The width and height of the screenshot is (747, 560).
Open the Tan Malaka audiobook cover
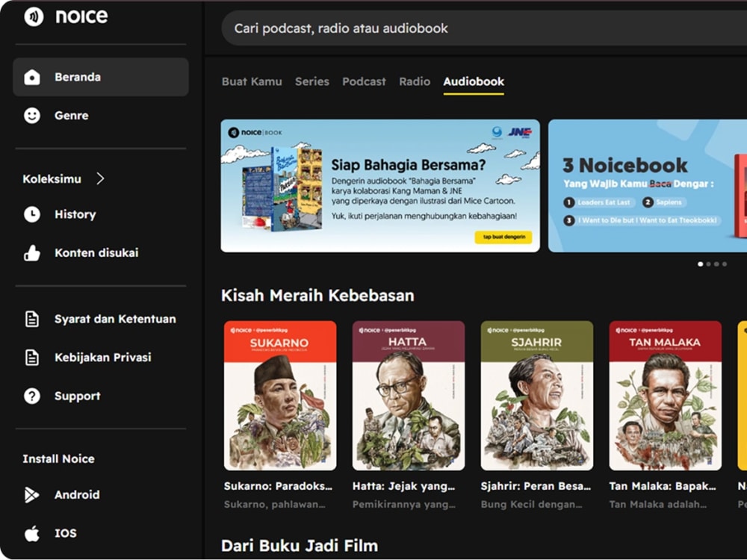point(665,396)
